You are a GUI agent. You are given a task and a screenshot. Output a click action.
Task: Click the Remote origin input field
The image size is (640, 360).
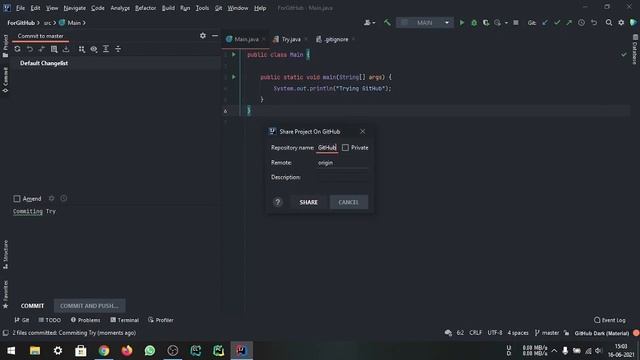coord(342,162)
